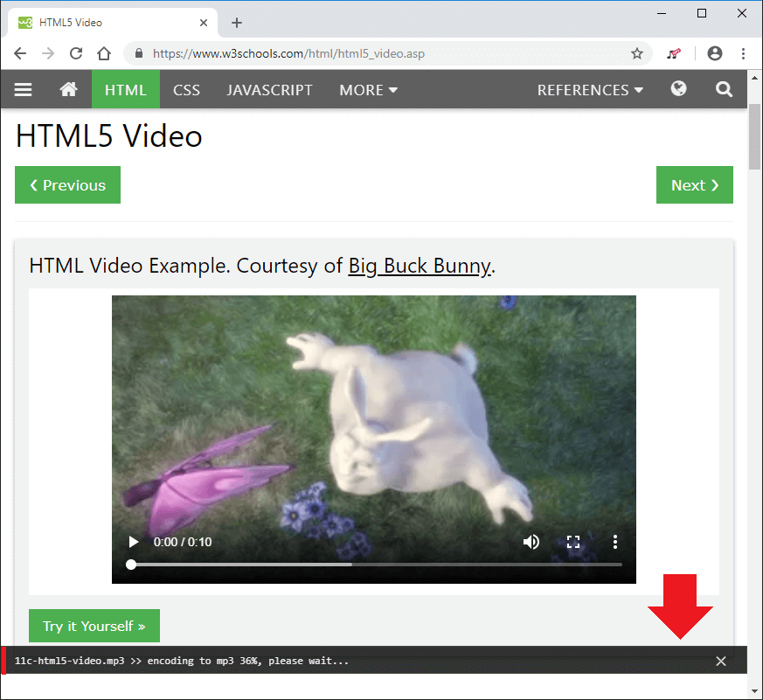The image size is (763, 700).
Task: Click the 0:00 / 0:10 time display
Action: coord(183,542)
